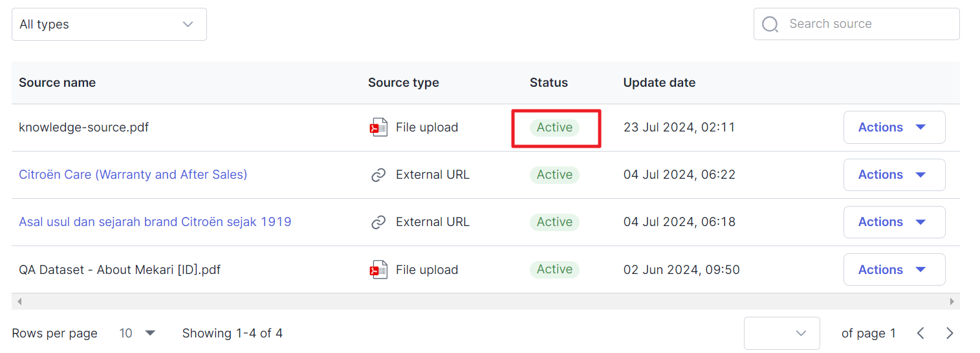Open the All types filter dropdown
Screen dimensions: 980x353
click(x=109, y=25)
